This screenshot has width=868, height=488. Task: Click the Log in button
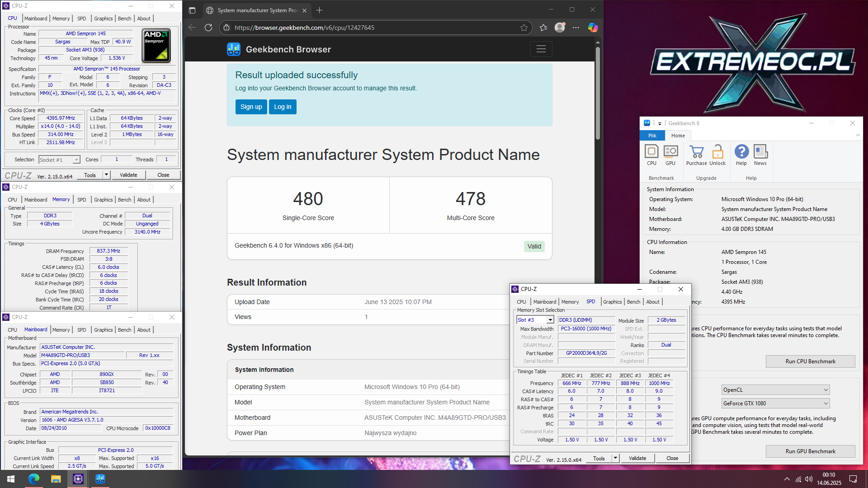coord(283,107)
